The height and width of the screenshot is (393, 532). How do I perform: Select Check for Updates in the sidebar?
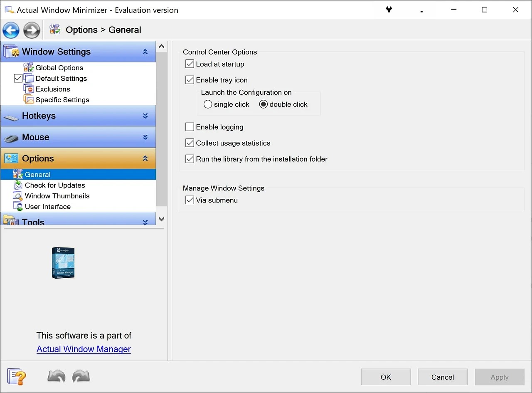(x=55, y=185)
